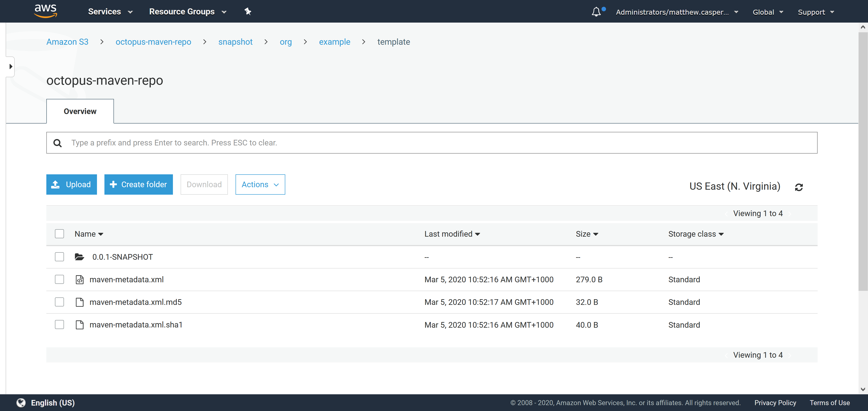Select the Overview tab
The width and height of the screenshot is (868, 411).
pyautogui.click(x=80, y=111)
